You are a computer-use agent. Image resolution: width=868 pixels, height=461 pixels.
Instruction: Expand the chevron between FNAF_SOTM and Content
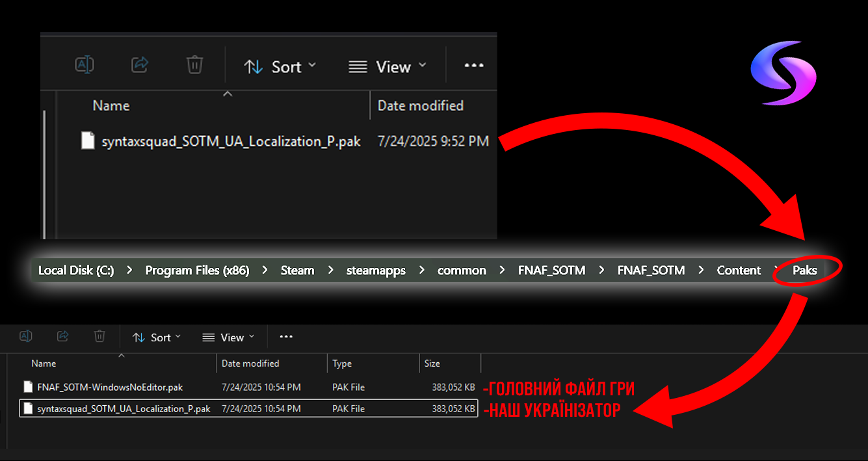pos(701,270)
